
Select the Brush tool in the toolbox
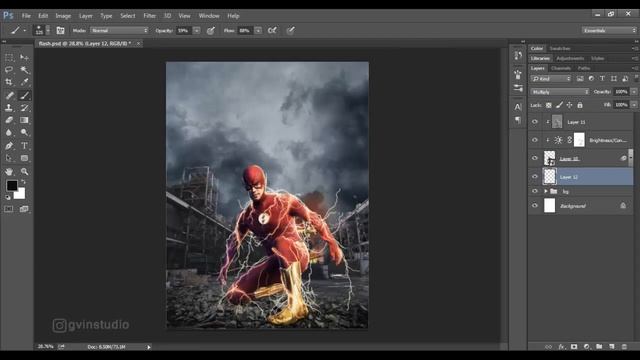(x=24, y=96)
